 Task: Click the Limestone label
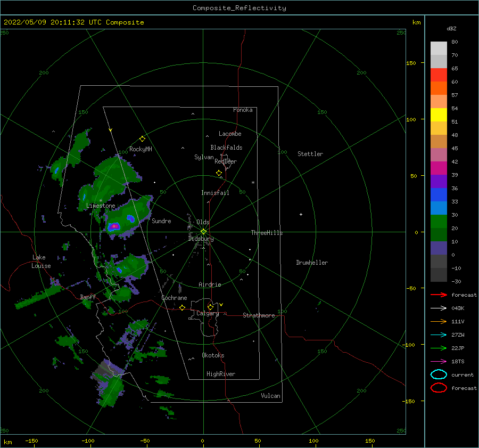pos(101,206)
